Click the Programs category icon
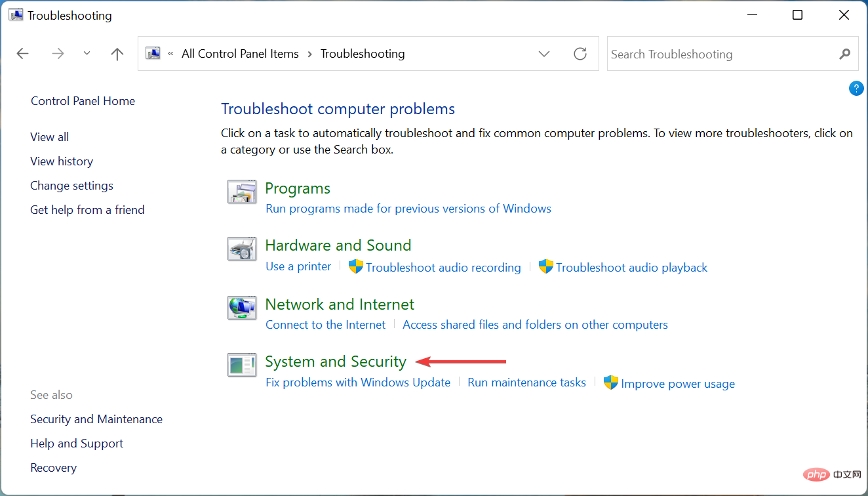This screenshot has width=868, height=496. coord(241,192)
